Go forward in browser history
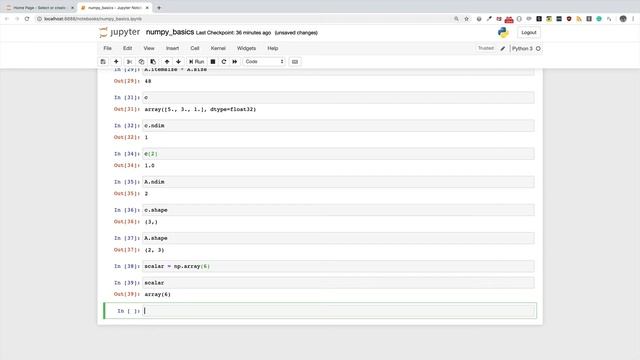 click(x=17, y=19)
